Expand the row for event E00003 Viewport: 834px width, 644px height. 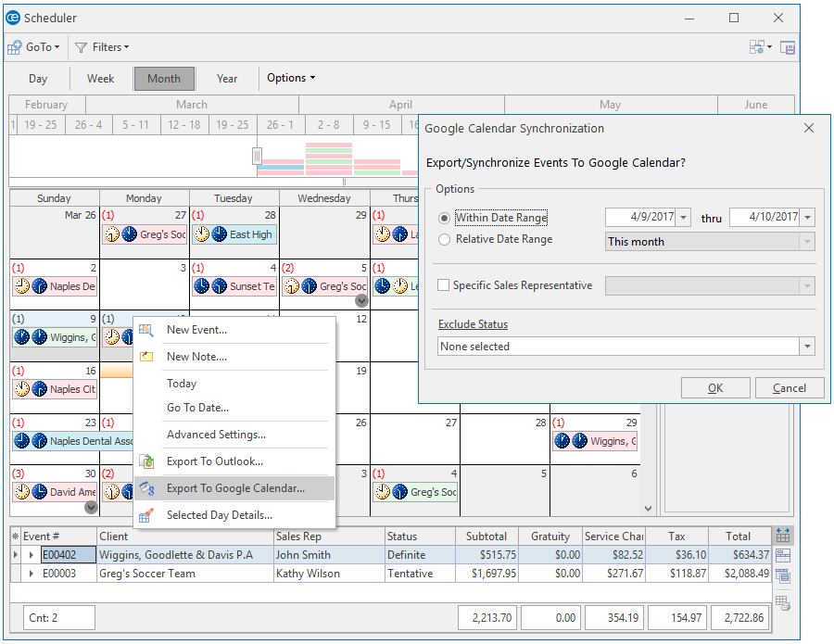pyautogui.click(x=32, y=574)
